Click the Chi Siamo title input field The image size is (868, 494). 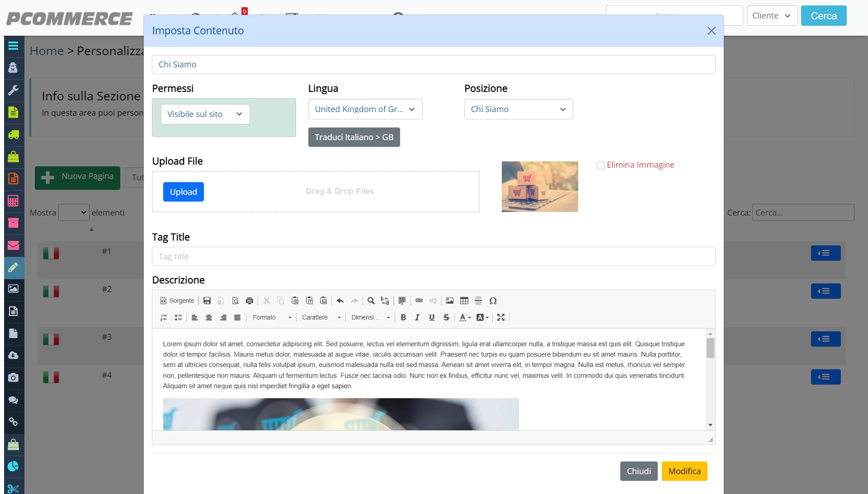[434, 65]
